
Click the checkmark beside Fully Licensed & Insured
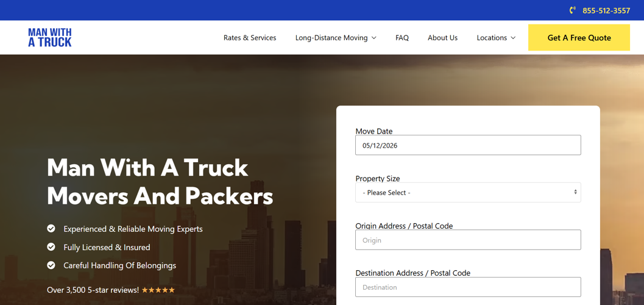(51, 247)
